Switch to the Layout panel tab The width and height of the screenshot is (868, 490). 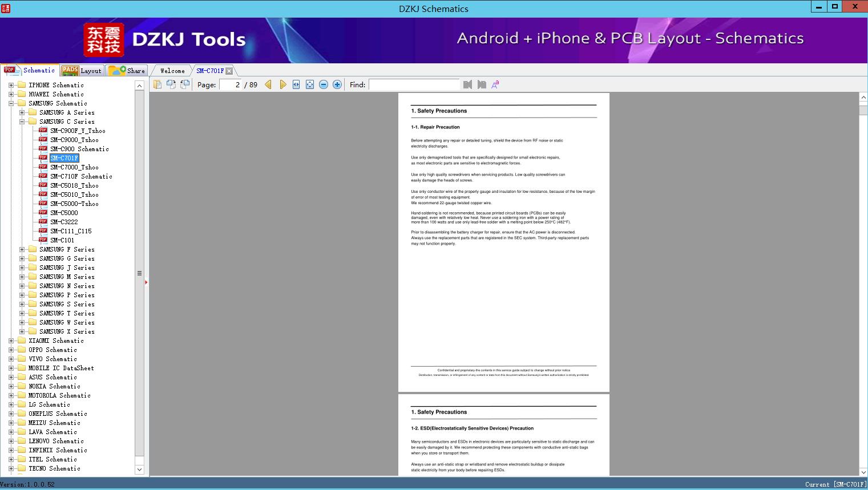point(82,71)
